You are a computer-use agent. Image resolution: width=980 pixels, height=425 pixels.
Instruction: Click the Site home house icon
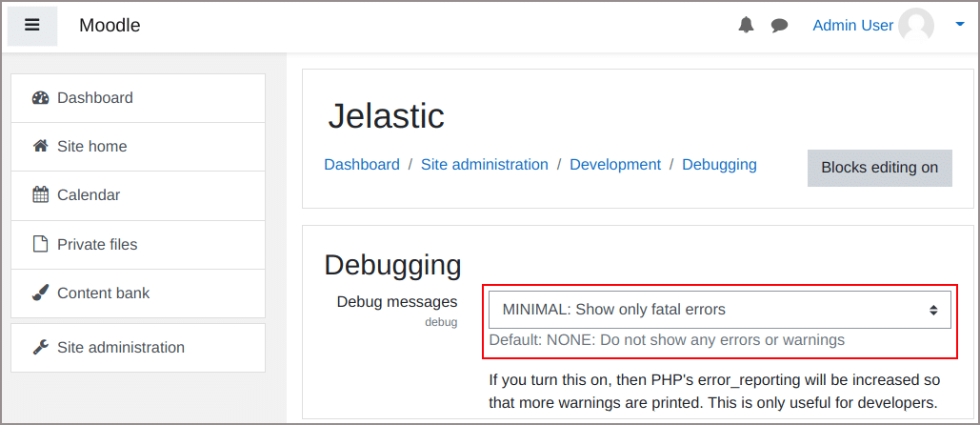tap(41, 146)
